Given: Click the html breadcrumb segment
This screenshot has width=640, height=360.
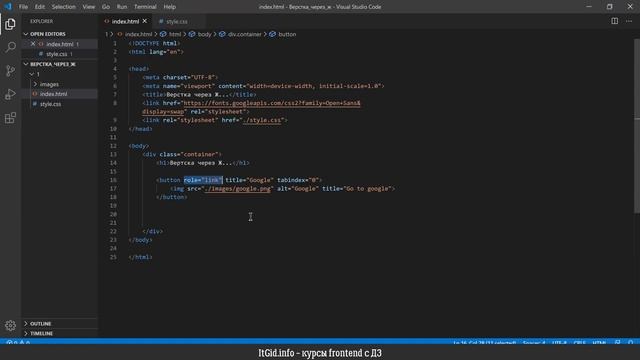Looking at the screenshot, I should tap(175, 34).
